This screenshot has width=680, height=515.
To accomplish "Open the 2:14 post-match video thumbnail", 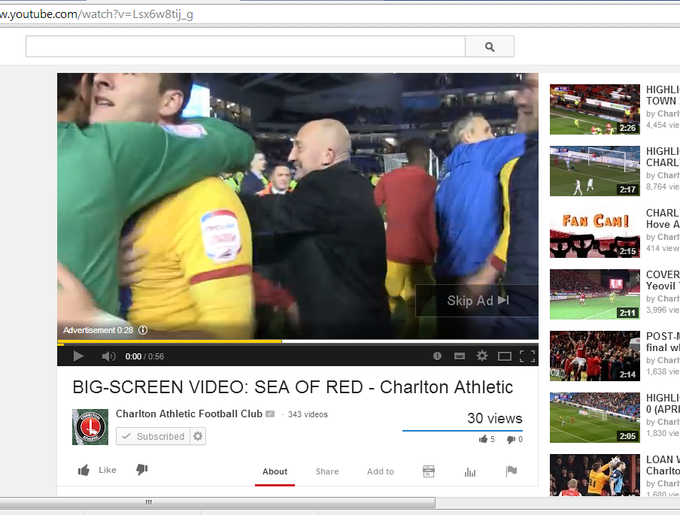I will [595, 356].
